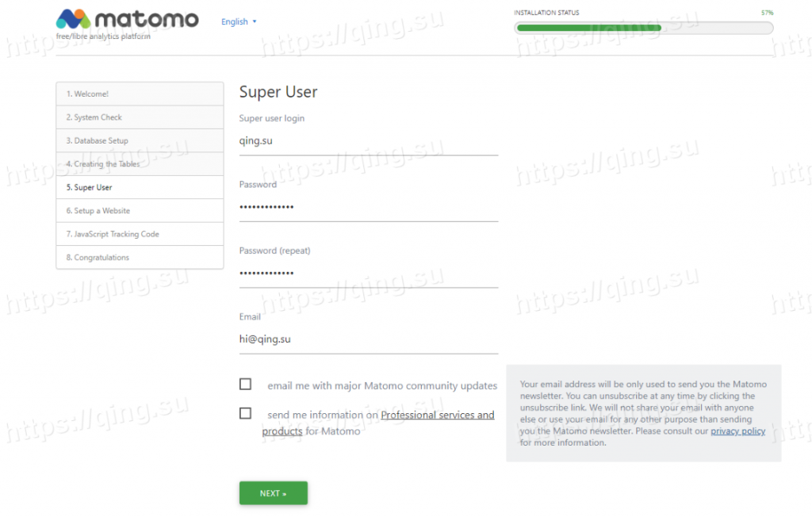
Task: Open Professional services and products link
Action: pyautogui.click(x=437, y=415)
